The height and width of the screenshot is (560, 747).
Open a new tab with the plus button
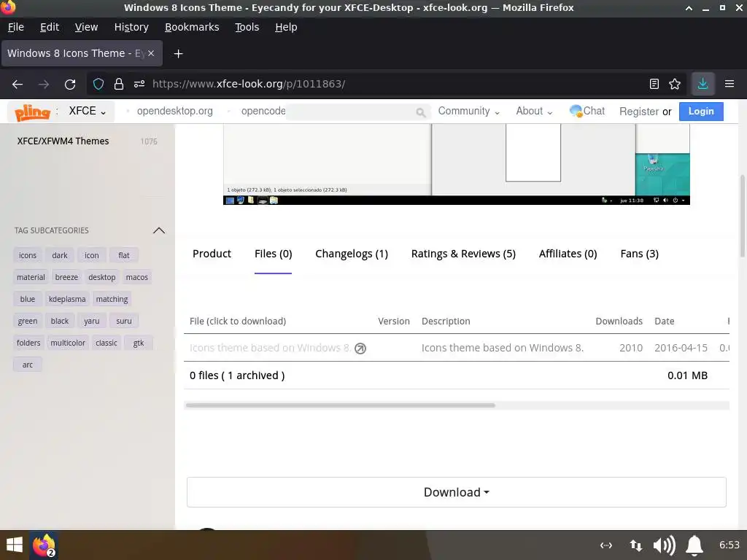click(178, 54)
